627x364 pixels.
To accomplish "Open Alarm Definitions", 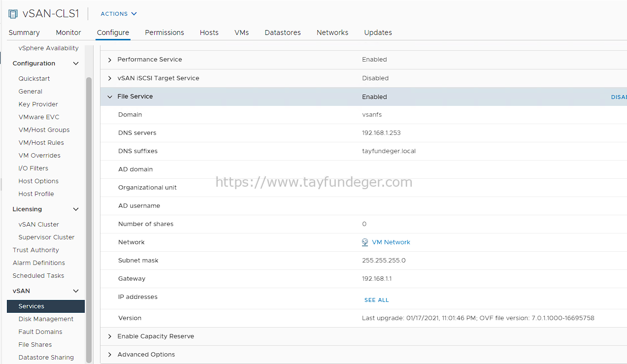I will point(39,263).
